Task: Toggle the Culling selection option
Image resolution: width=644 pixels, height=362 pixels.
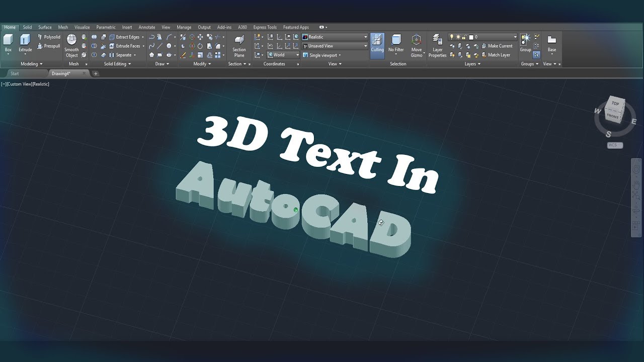Action: tap(377, 46)
